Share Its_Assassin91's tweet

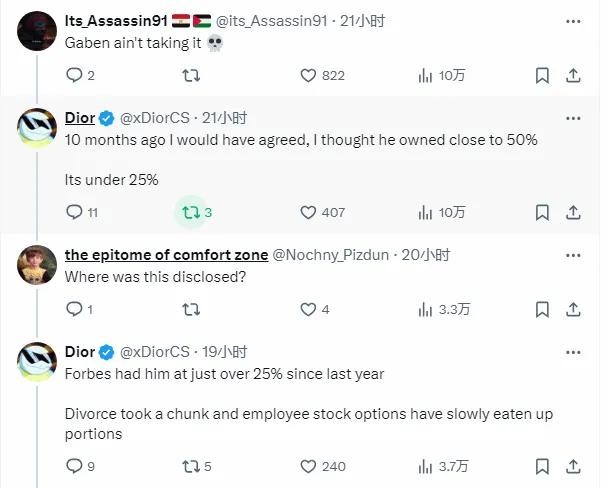coord(573,75)
